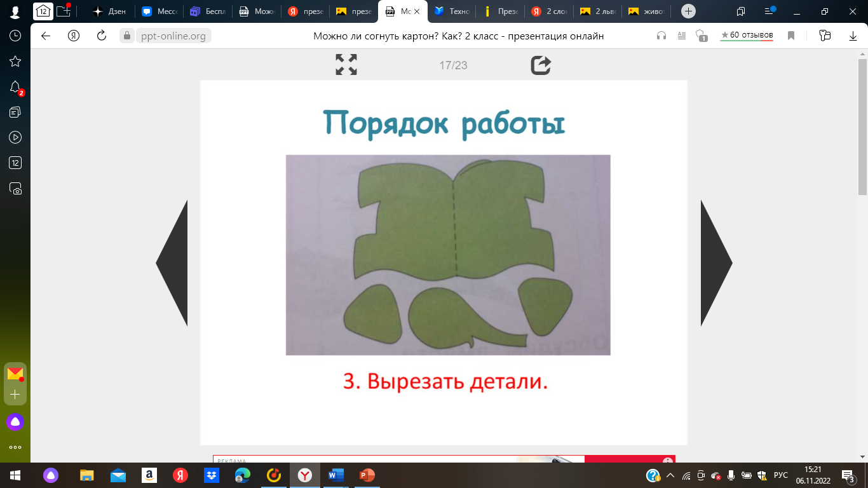
Task: Switch to the 2 льва tab
Action: [599, 11]
